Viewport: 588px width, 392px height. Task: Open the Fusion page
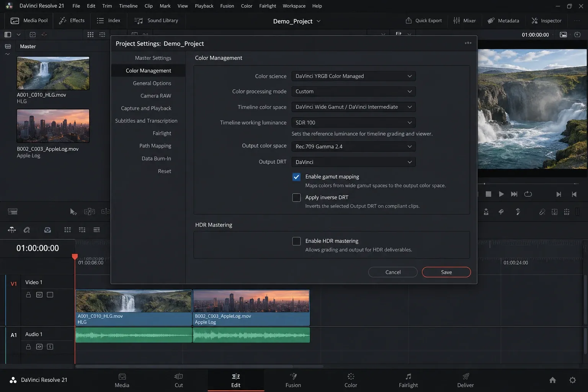(293, 381)
